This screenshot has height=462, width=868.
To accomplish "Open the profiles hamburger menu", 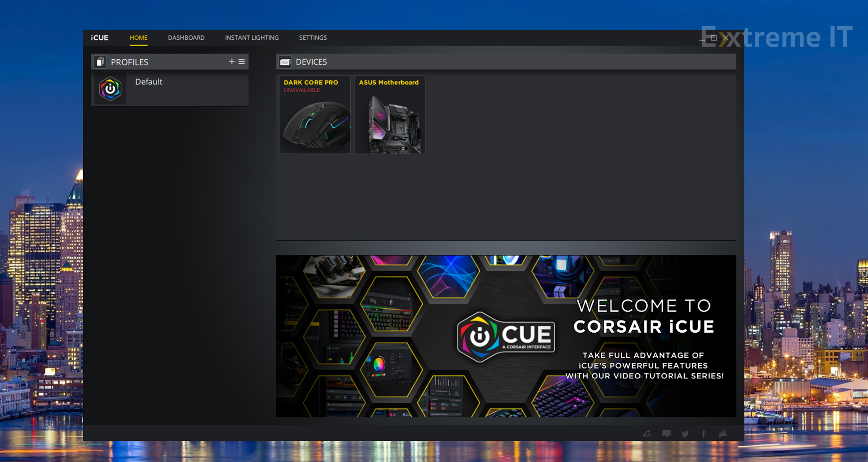I will coord(242,61).
